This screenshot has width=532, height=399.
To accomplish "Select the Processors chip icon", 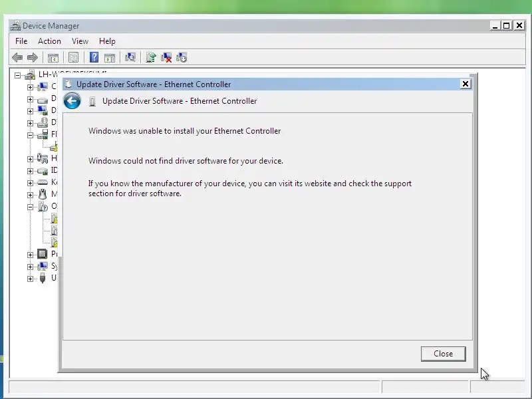I will point(43,254).
